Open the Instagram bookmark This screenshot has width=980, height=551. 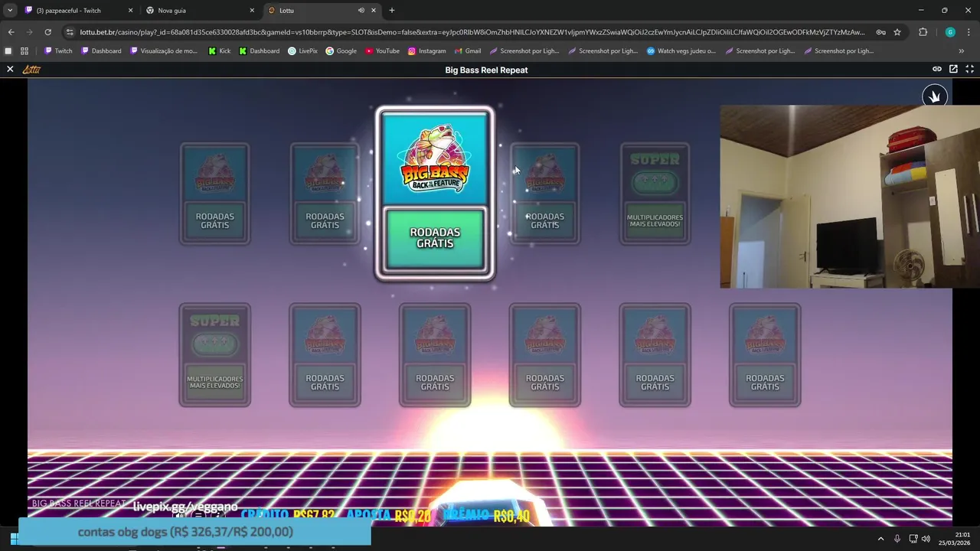click(x=426, y=51)
